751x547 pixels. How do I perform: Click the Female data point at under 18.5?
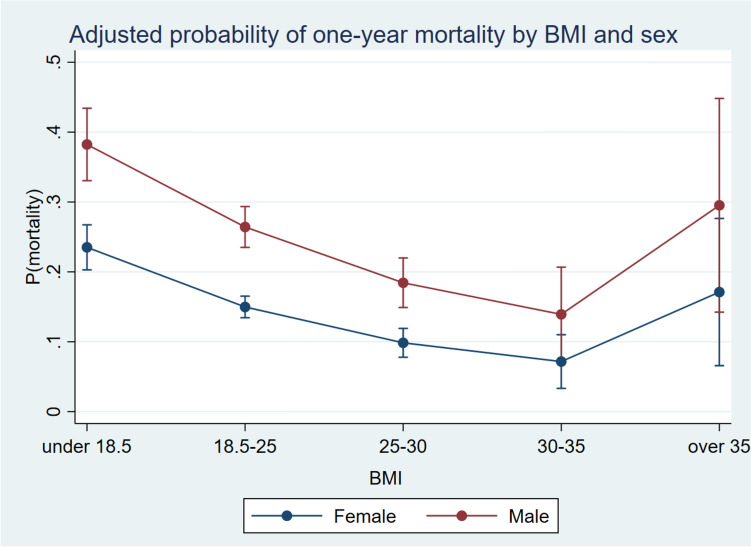pos(87,248)
